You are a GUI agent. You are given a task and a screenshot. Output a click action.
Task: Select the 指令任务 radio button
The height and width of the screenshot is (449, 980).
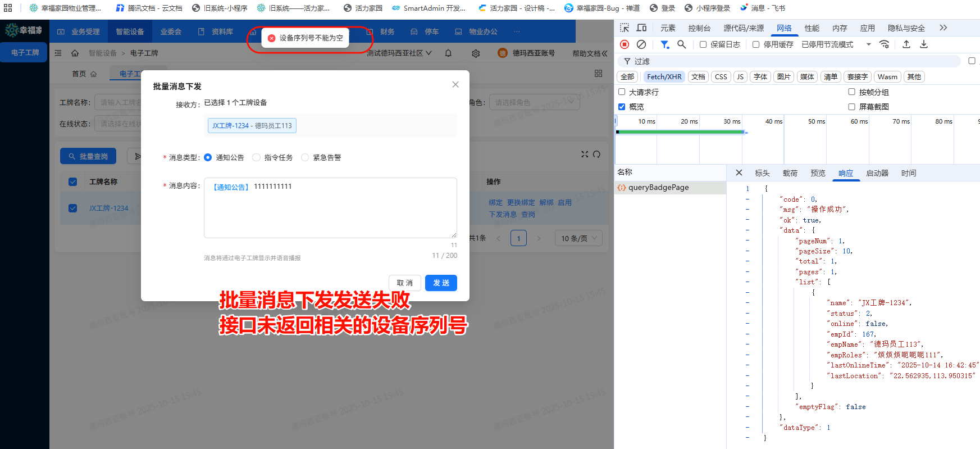tap(256, 157)
